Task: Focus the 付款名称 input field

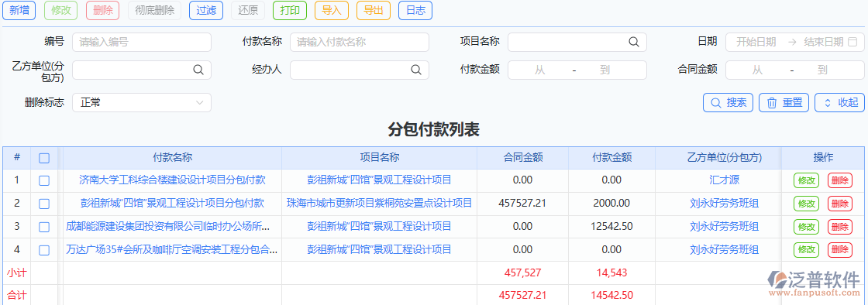Action: coord(360,42)
